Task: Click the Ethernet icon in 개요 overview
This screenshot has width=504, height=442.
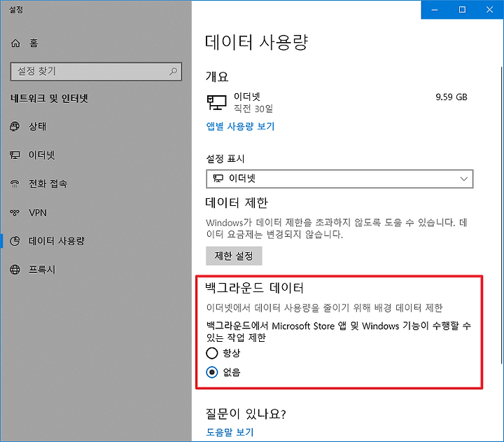Action: 216,102
